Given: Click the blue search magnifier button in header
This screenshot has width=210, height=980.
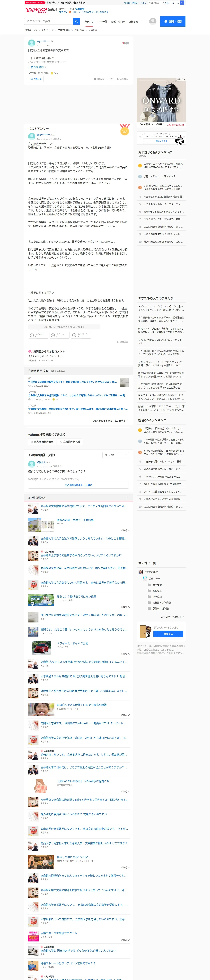Looking at the screenshot, I should click(77, 21).
